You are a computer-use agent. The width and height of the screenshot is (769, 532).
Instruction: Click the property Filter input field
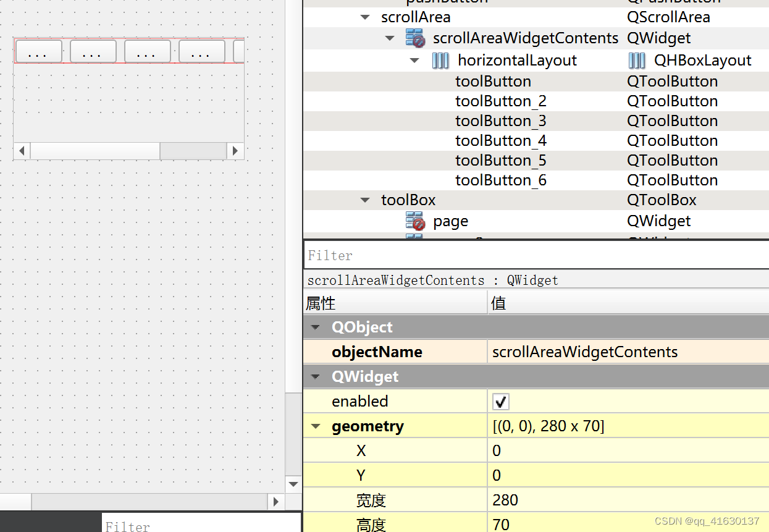coord(432,255)
